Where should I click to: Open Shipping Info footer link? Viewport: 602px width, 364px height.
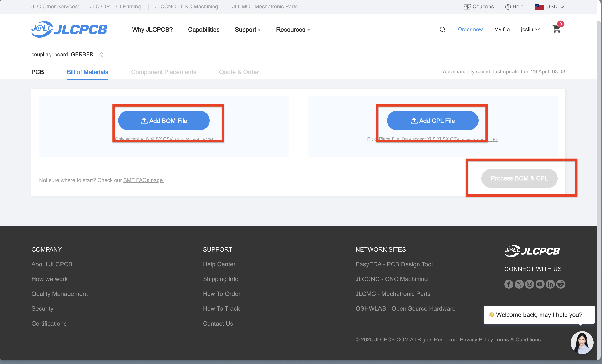click(x=220, y=279)
